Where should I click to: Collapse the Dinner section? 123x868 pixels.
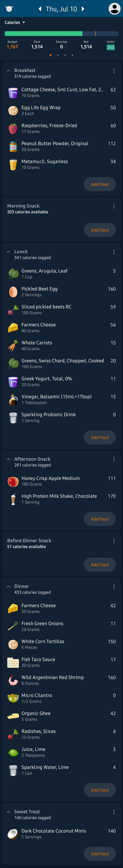8,587
